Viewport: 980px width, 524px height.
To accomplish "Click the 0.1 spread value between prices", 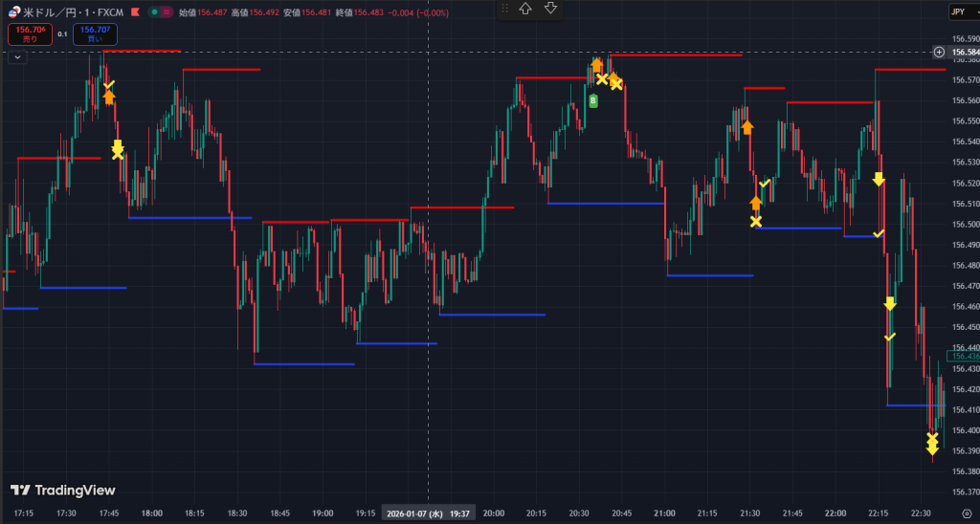I will click(x=62, y=34).
